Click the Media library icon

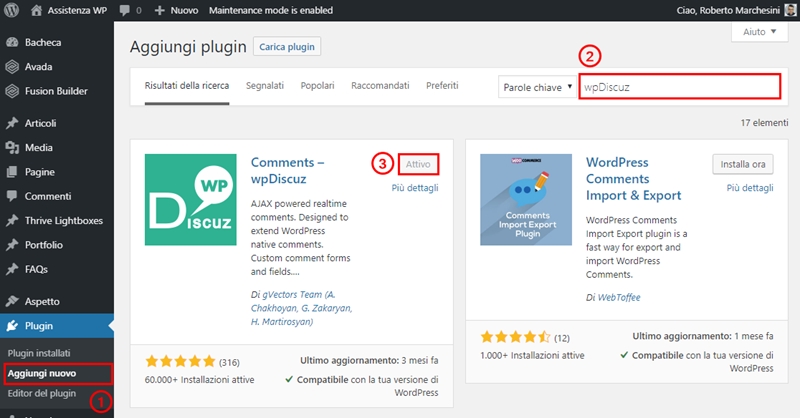[12, 147]
